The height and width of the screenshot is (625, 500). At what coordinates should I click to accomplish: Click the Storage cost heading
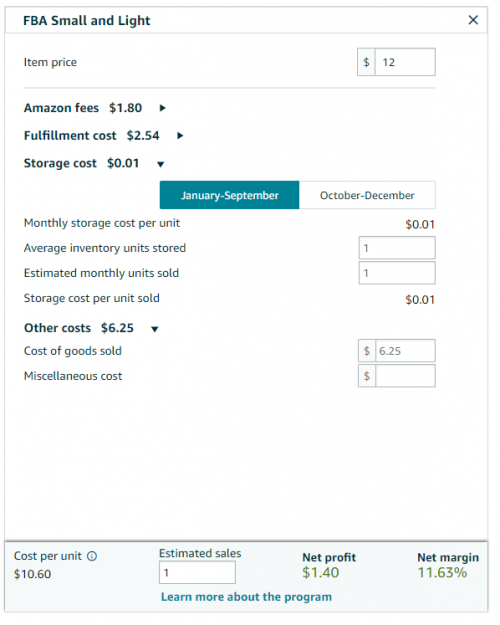60,163
